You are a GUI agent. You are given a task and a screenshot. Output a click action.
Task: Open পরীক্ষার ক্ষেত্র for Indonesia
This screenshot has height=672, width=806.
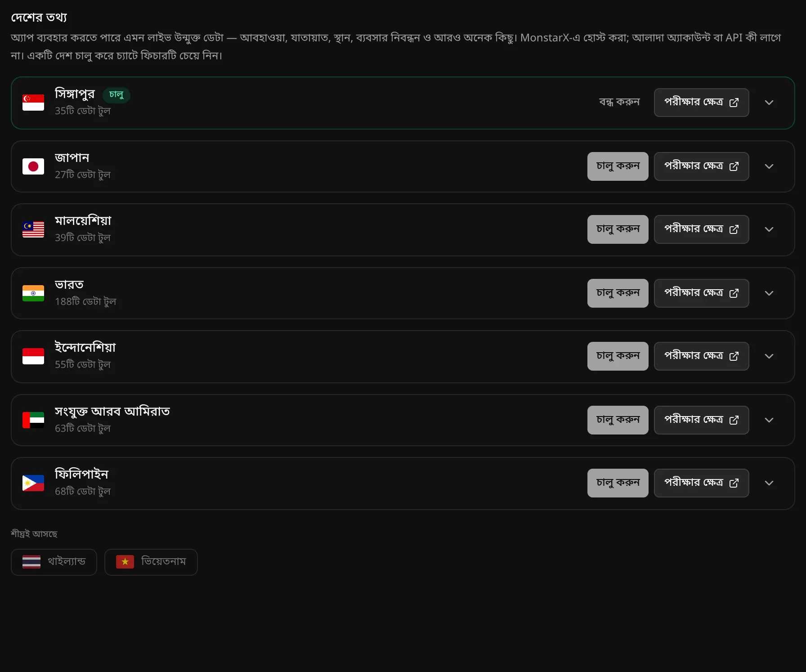pyautogui.click(x=701, y=356)
